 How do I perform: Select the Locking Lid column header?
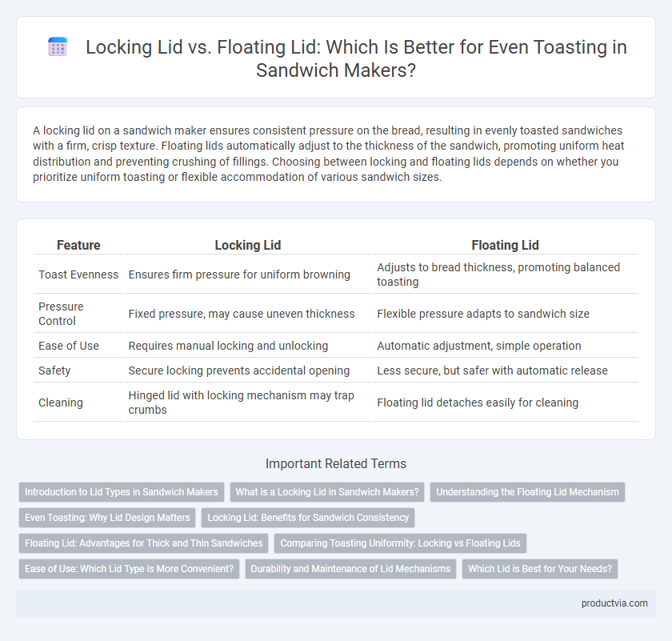(x=248, y=245)
